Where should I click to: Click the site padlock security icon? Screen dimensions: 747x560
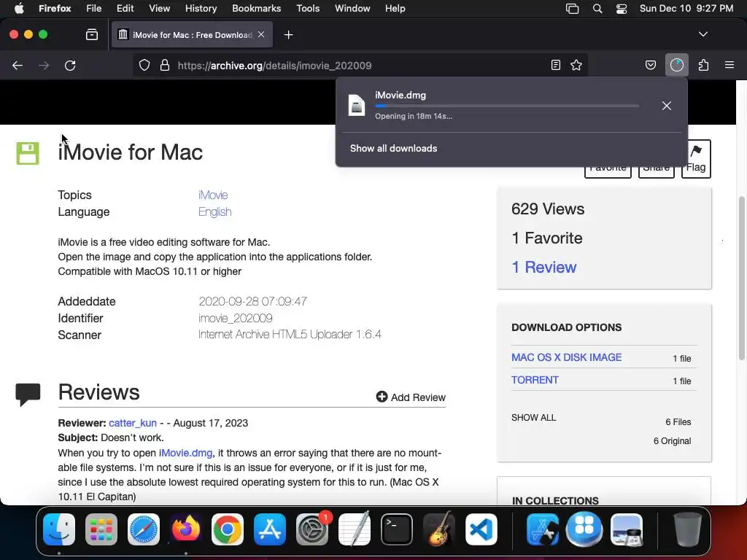[x=165, y=65]
